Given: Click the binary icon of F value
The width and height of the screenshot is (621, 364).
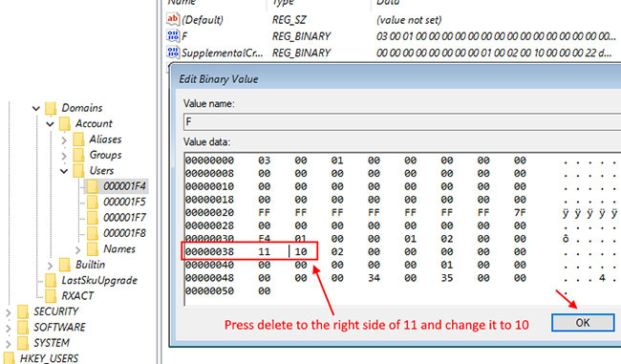Looking at the screenshot, I should [173, 35].
